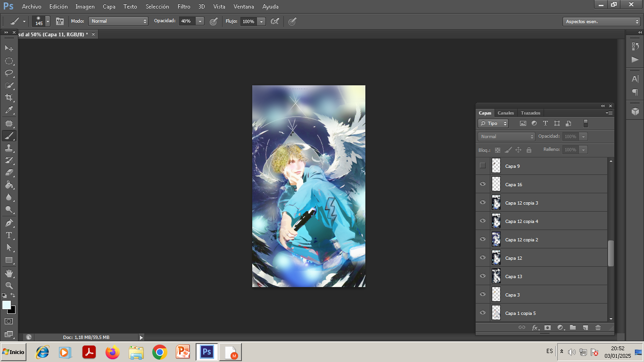Click the Windows Inicio start button
This screenshot has height=362, width=644.
coord(13,352)
